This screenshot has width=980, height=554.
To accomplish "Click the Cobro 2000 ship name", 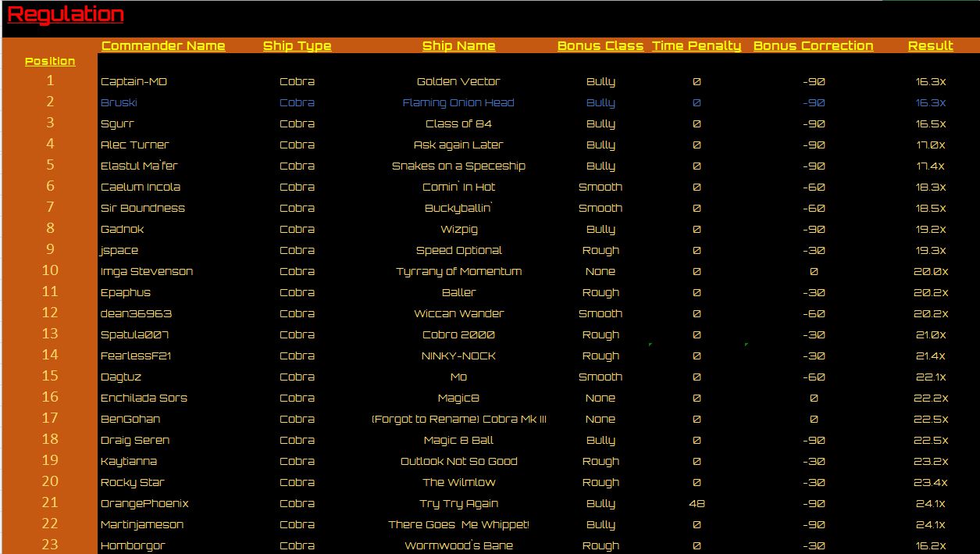I will 458,334.
